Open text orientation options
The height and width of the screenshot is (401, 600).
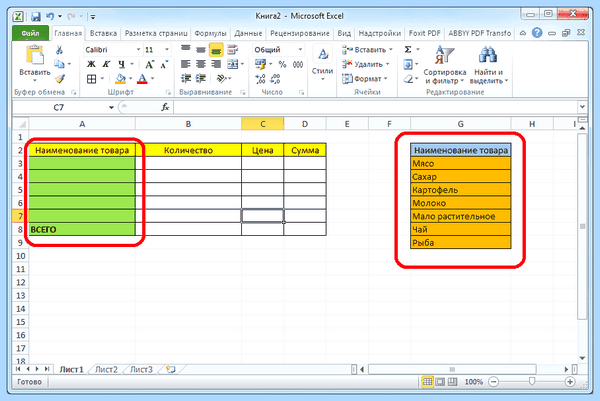tap(222, 79)
